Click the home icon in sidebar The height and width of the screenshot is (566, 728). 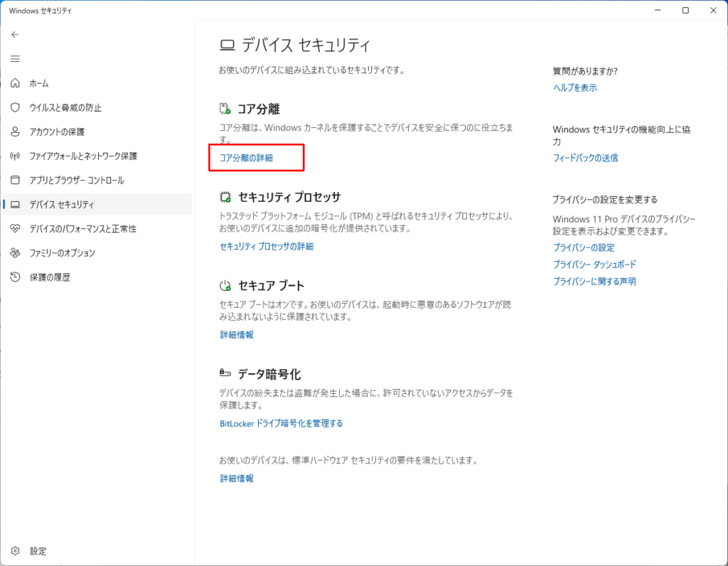click(16, 83)
